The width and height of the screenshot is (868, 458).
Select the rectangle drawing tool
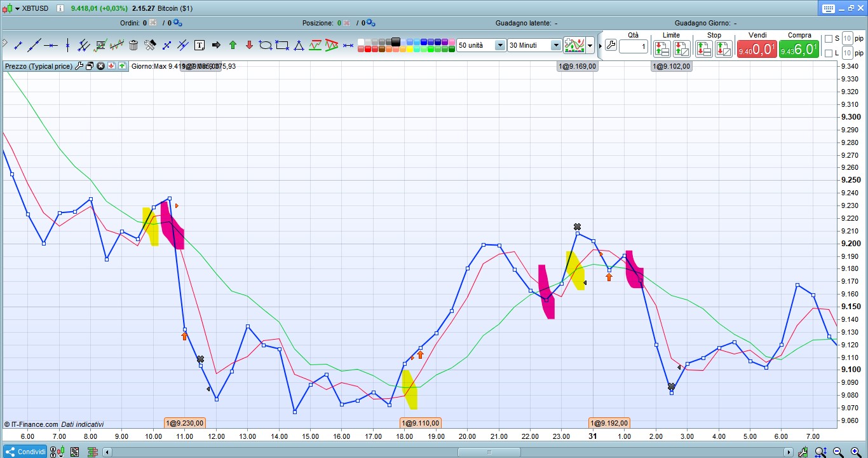click(x=281, y=45)
